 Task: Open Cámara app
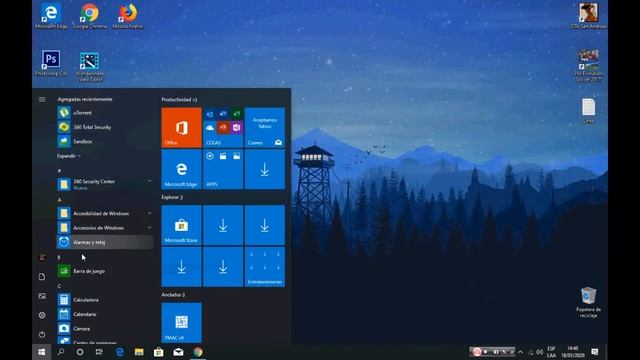coord(105,328)
